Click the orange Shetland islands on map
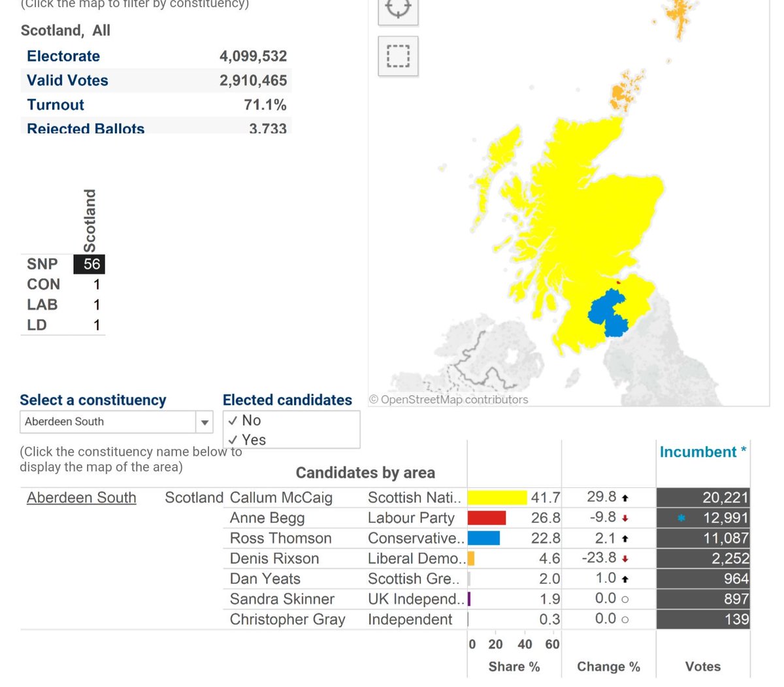This screenshot has width=784, height=687. click(x=679, y=16)
